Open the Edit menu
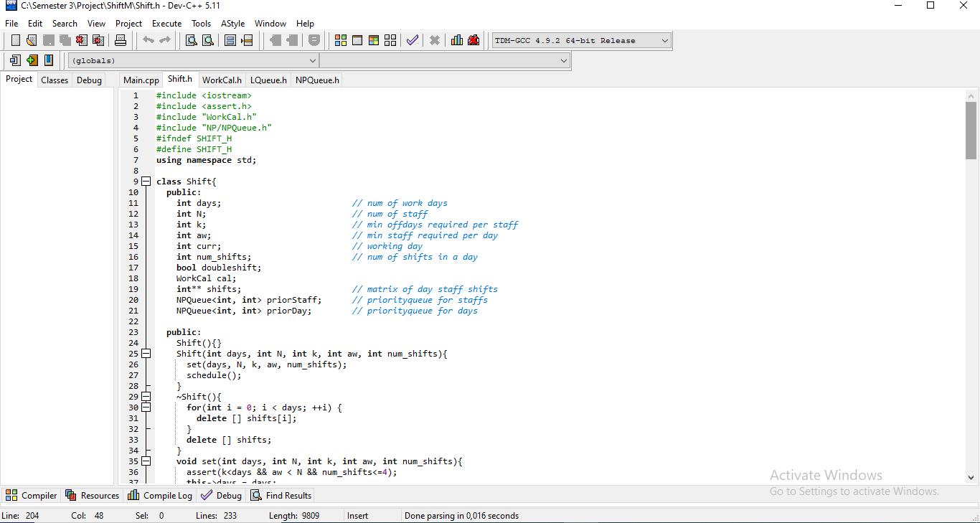 (x=35, y=24)
